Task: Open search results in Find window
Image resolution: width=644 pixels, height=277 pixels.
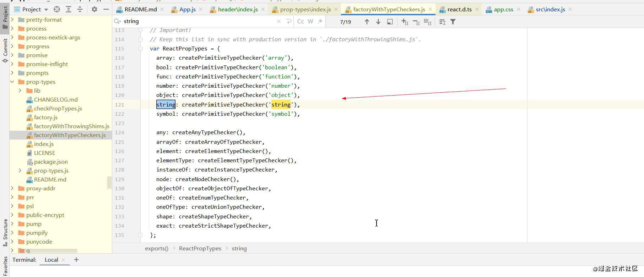Action: coord(390,22)
